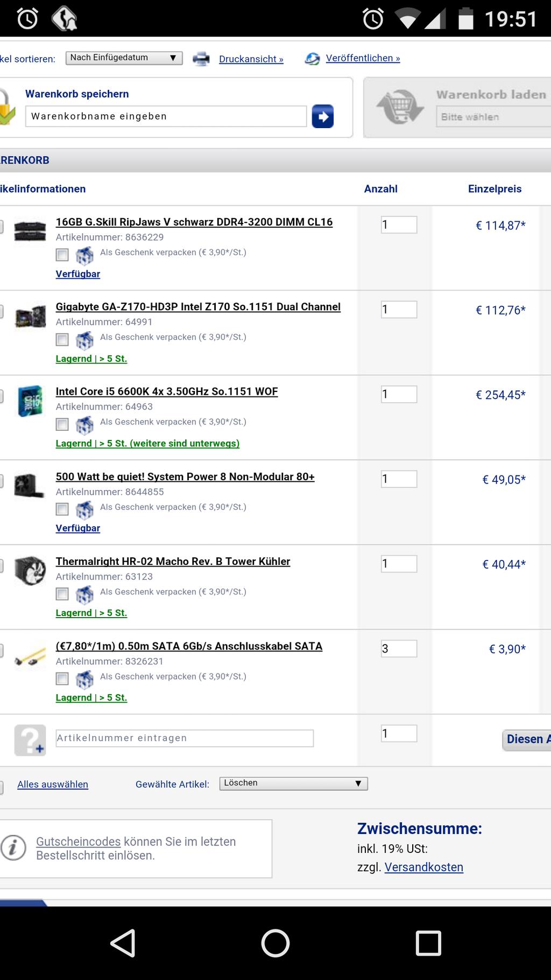Tap the Android back navigation button

(x=123, y=943)
